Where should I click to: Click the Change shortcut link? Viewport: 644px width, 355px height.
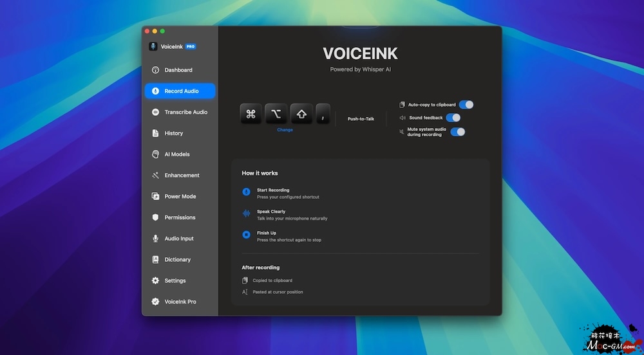click(285, 130)
